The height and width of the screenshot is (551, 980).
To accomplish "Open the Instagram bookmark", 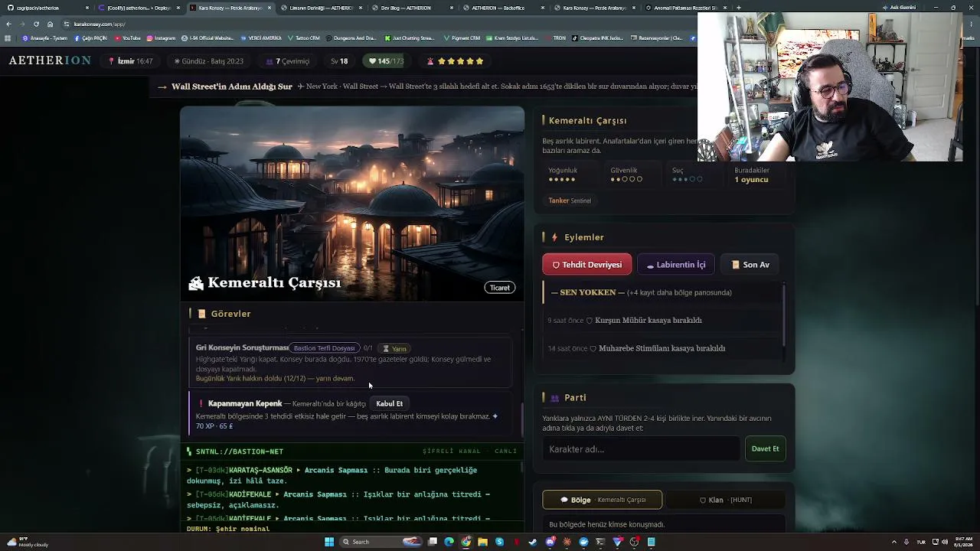I will click(161, 37).
